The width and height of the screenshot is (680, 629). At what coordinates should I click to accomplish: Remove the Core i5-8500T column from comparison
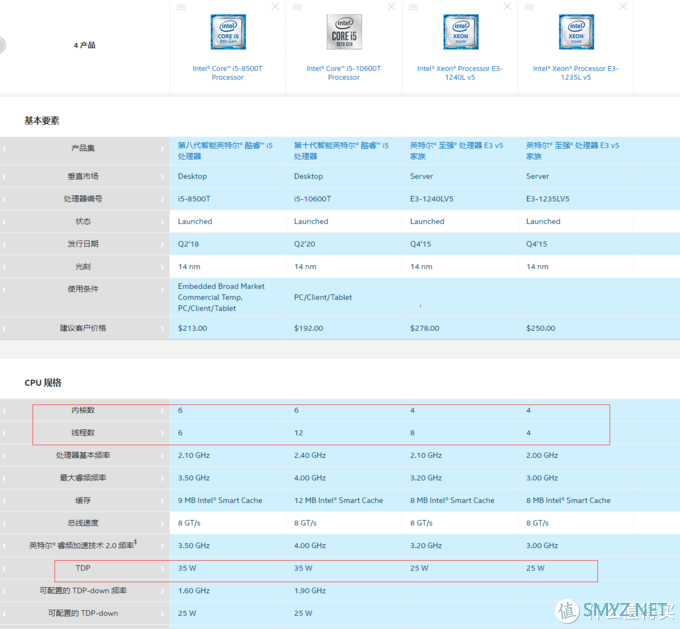click(x=276, y=7)
